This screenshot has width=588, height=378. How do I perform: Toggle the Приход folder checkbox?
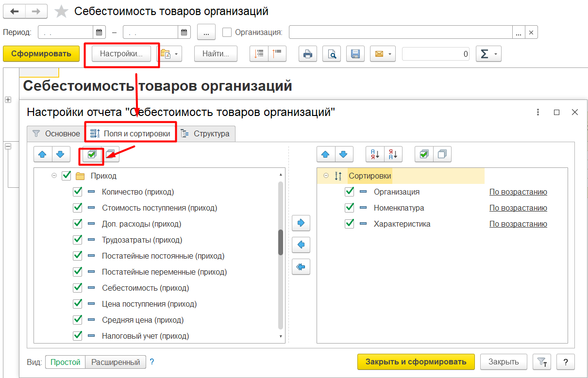[x=67, y=176]
